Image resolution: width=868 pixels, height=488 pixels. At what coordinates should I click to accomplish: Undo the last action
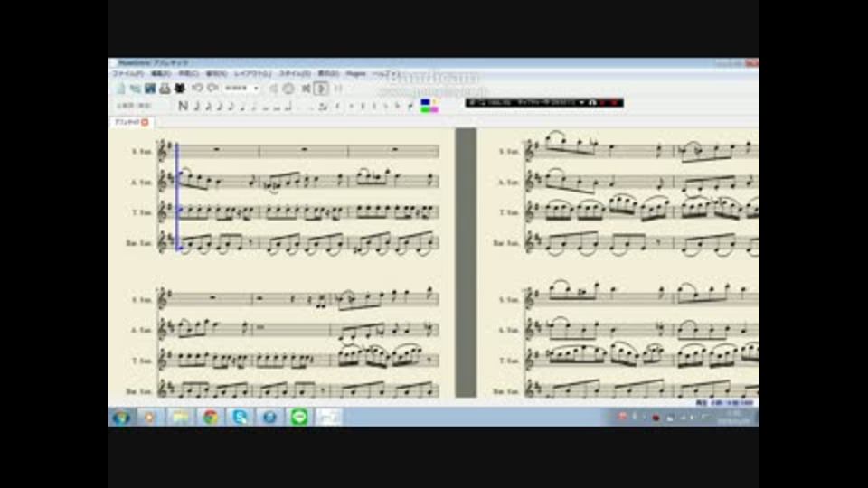[x=198, y=88]
